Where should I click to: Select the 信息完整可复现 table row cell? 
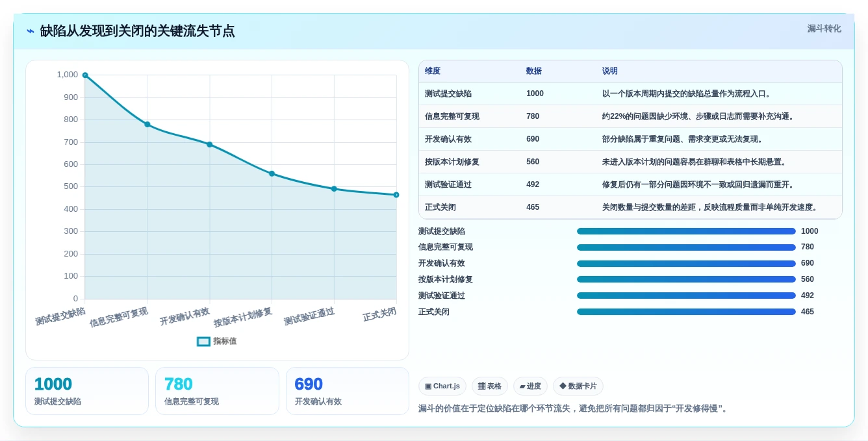coord(452,116)
